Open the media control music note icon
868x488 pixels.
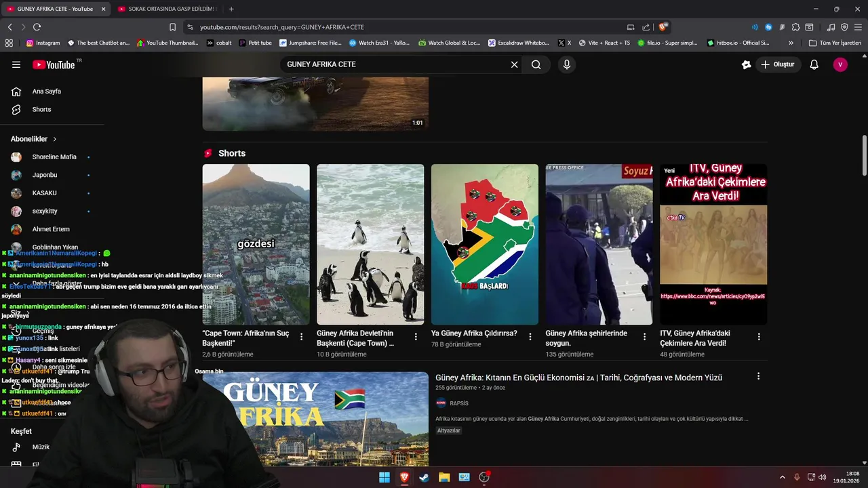click(831, 27)
